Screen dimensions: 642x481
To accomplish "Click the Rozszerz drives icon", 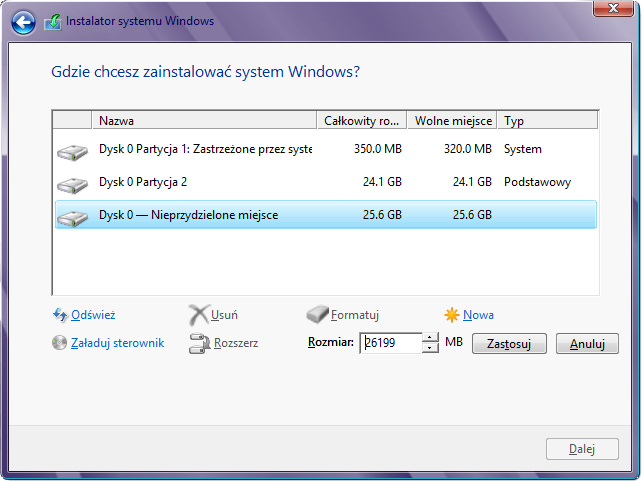I will point(199,343).
